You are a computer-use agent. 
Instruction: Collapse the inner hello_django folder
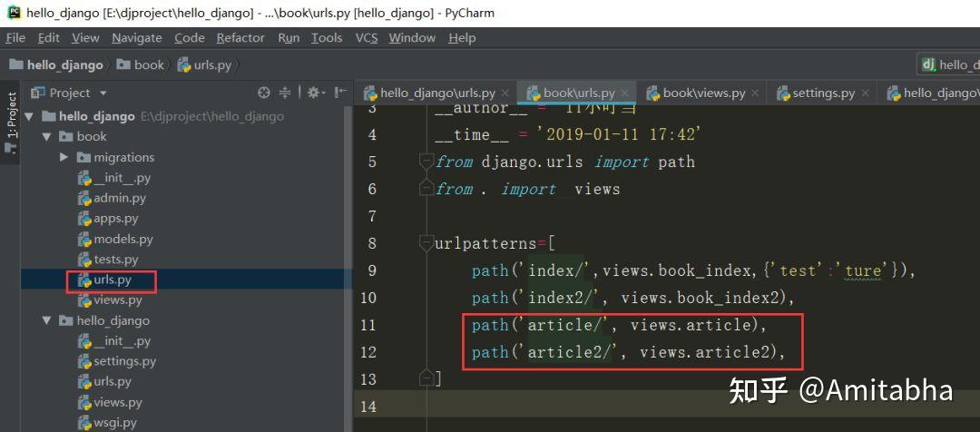pyautogui.click(x=47, y=320)
